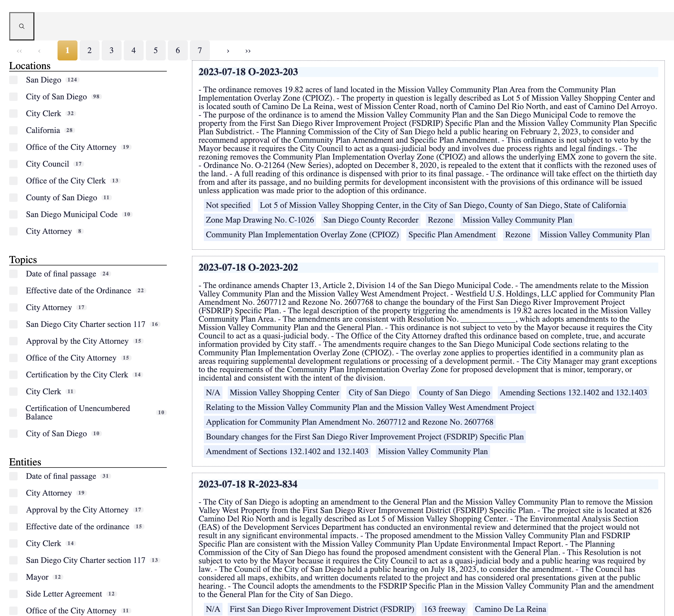674x616 pixels.
Task: Click the search magnifier icon button
Action: point(22,26)
